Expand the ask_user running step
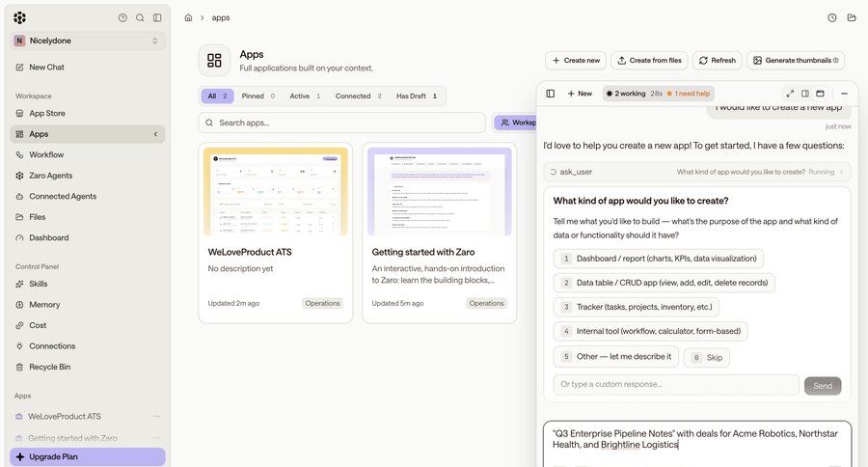This screenshot has height=467, width=868. (x=697, y=172)
